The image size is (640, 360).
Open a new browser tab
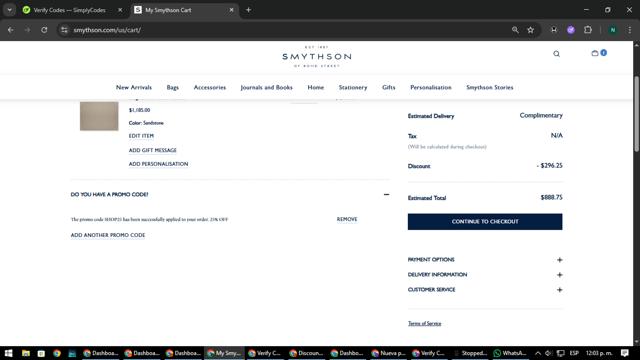(248, 10)
